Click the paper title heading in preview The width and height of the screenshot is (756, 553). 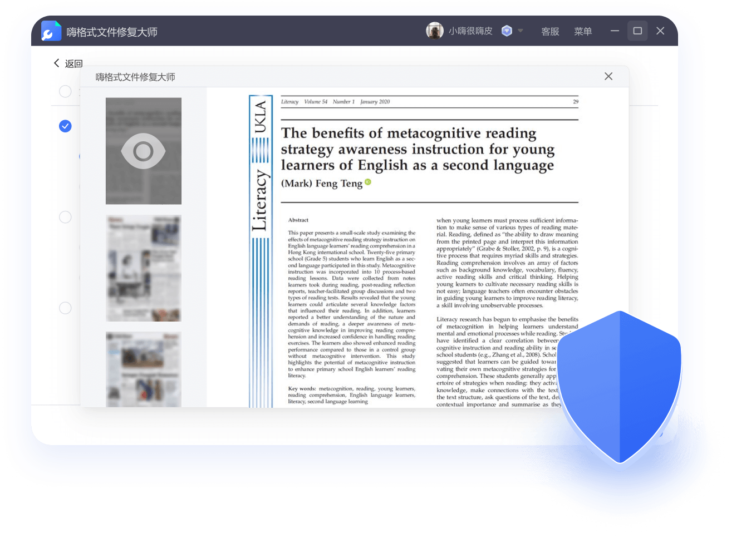[x=418, y=149]
